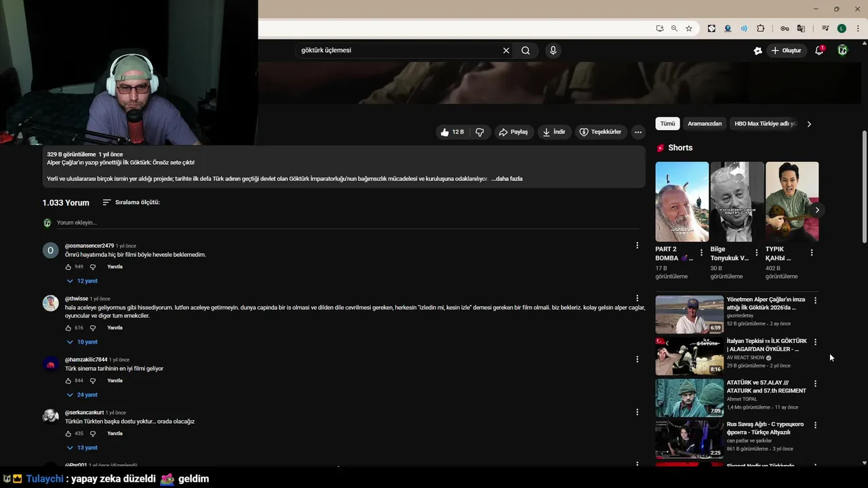Expand 13 yanıt replies
This screenshot has height=488, width=868.
coord(82,448)
